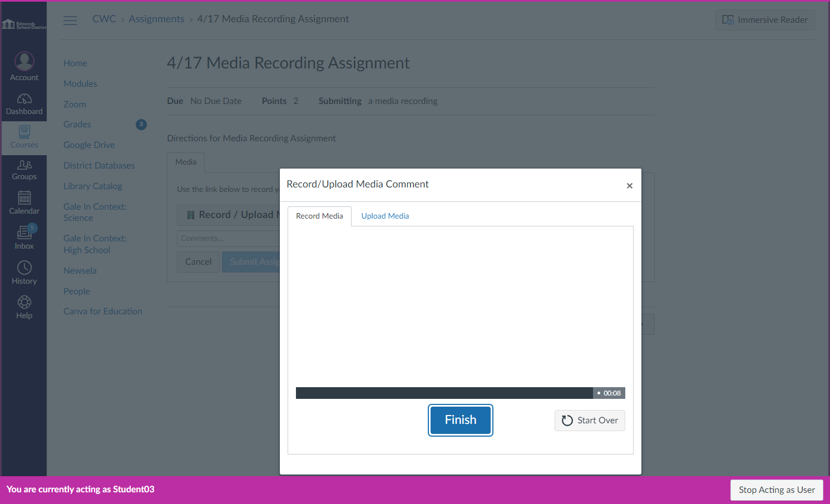
Task: Open the Home course link
Action: pos(75,63)
